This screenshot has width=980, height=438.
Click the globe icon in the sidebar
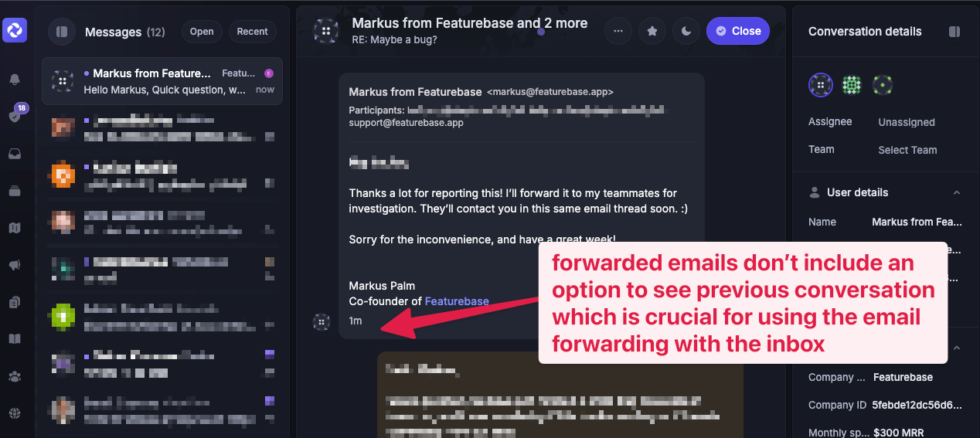click(15, 413)
